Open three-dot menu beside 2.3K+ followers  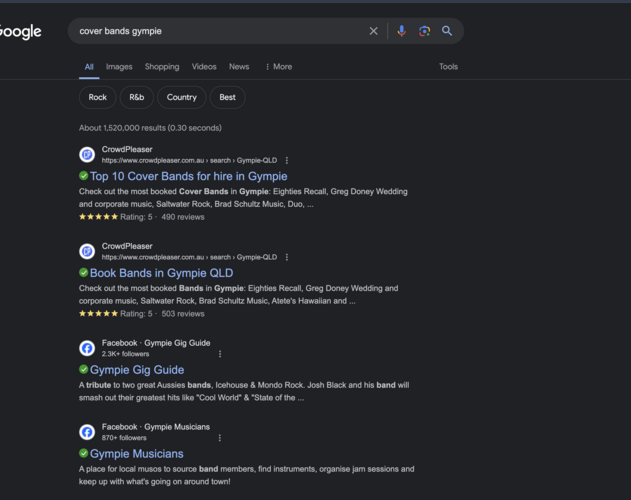click(x=220, y=354)
